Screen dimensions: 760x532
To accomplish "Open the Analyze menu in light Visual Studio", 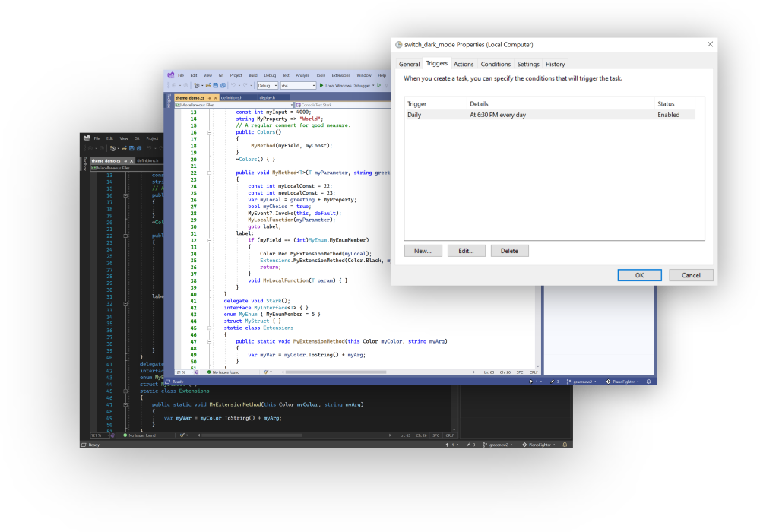I will tap(302, 75).
